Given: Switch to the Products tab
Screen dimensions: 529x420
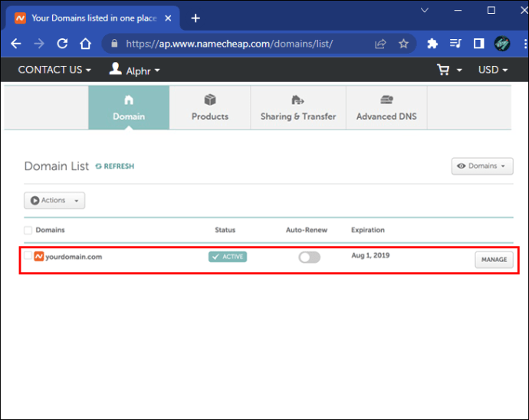Looking at the screenshot, I should pos(210,107).
